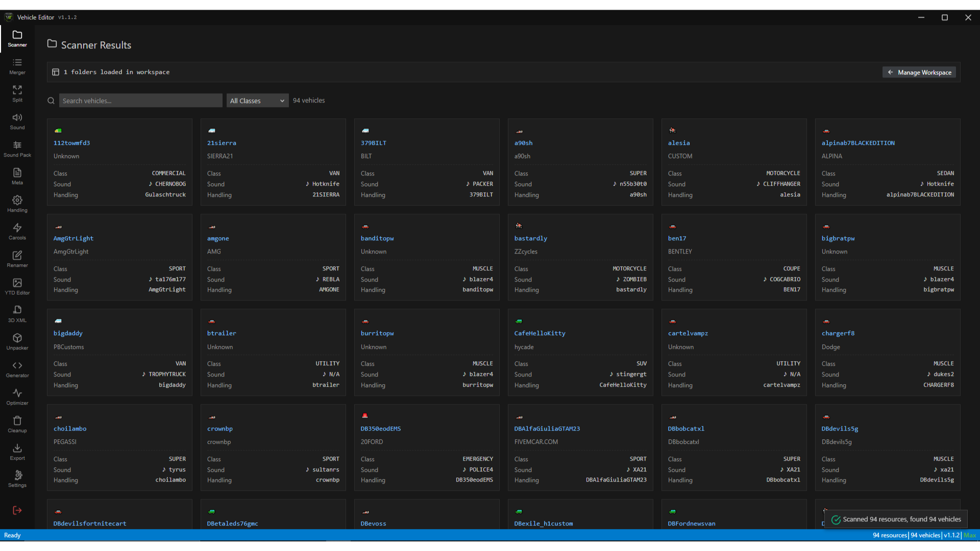The height and width of the screenshot is (551, 980).
Task: Open the Optimizer tool
Action: 17,397
